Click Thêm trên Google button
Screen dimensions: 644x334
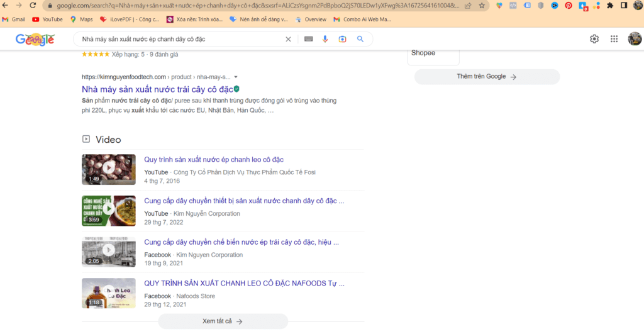487,77
